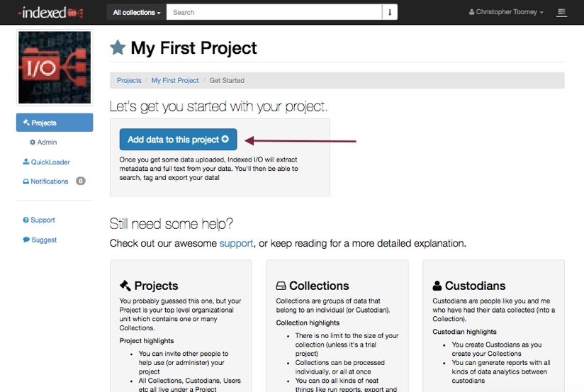The image size is (584, 392).
Task: Select the Notifications menu item
Action: tap(46, 181)
